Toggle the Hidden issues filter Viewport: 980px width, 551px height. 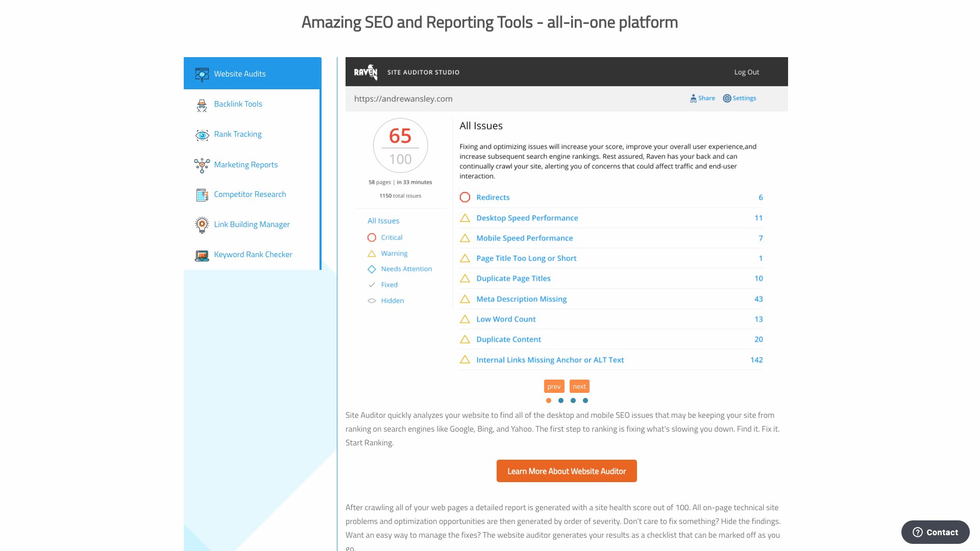tap(392, 300)
